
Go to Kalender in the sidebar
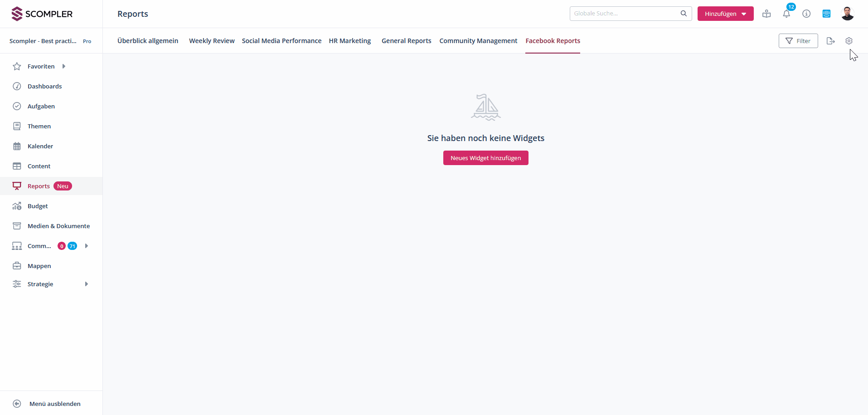pyautogui.click(x=40, y=146)
